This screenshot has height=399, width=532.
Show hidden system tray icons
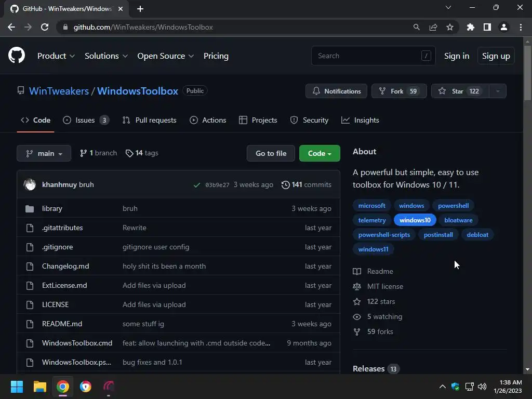(x=443, y=387)
